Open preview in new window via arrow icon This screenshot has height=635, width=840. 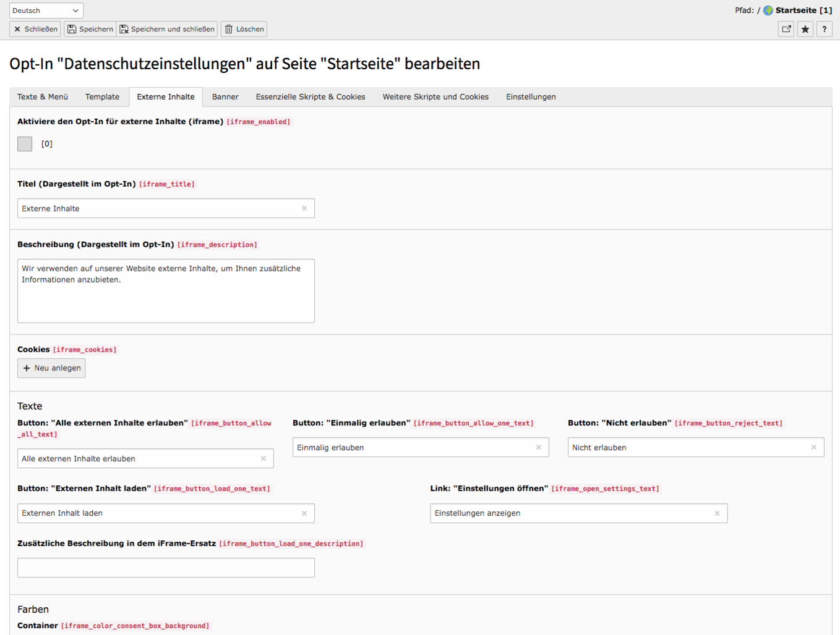786,29
